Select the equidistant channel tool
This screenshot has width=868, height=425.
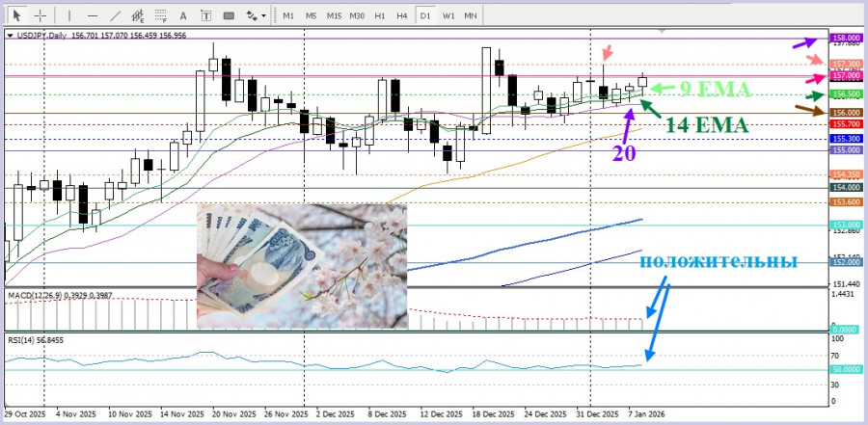[x=138, y=15]
